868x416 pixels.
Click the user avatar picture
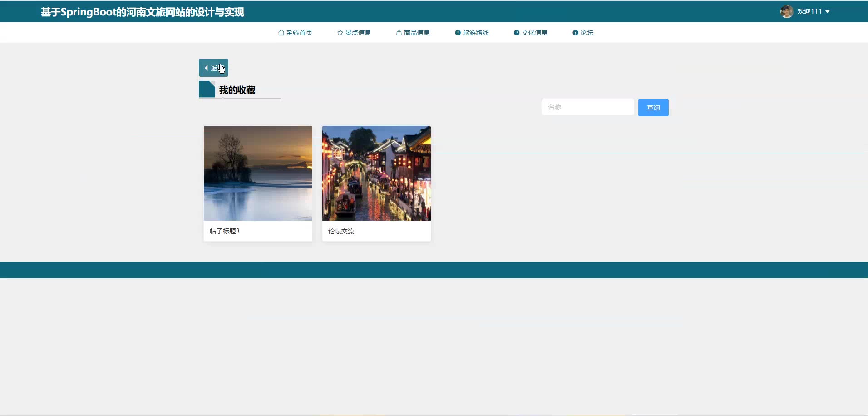[786, 11]
